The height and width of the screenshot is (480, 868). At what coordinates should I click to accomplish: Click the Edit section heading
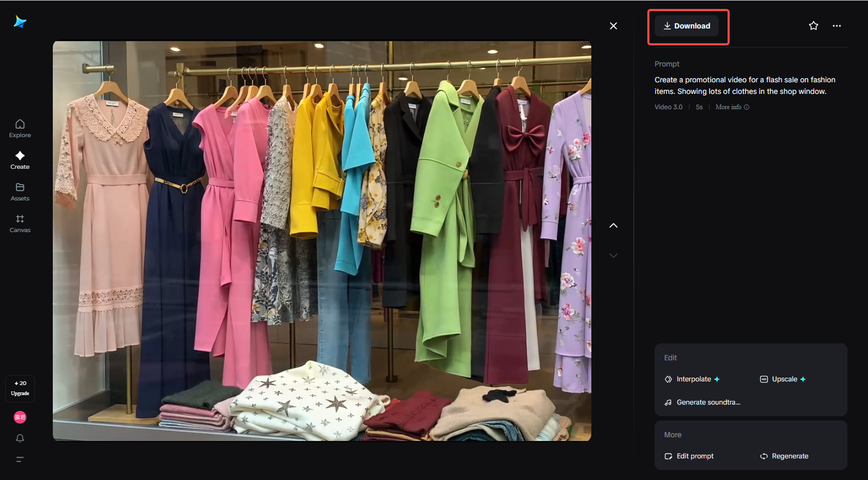tap(671, 358)
